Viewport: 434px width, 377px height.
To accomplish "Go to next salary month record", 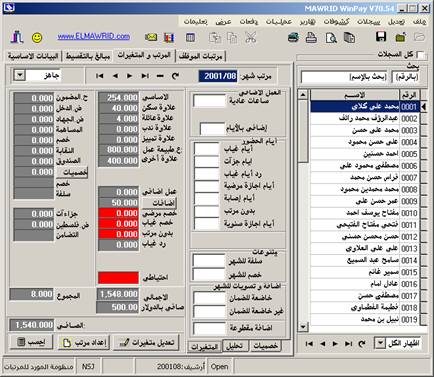I will [x=129, y=76].
